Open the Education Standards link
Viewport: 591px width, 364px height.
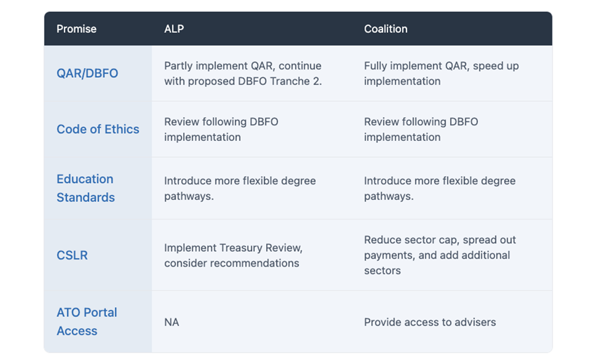coord(86,188)
